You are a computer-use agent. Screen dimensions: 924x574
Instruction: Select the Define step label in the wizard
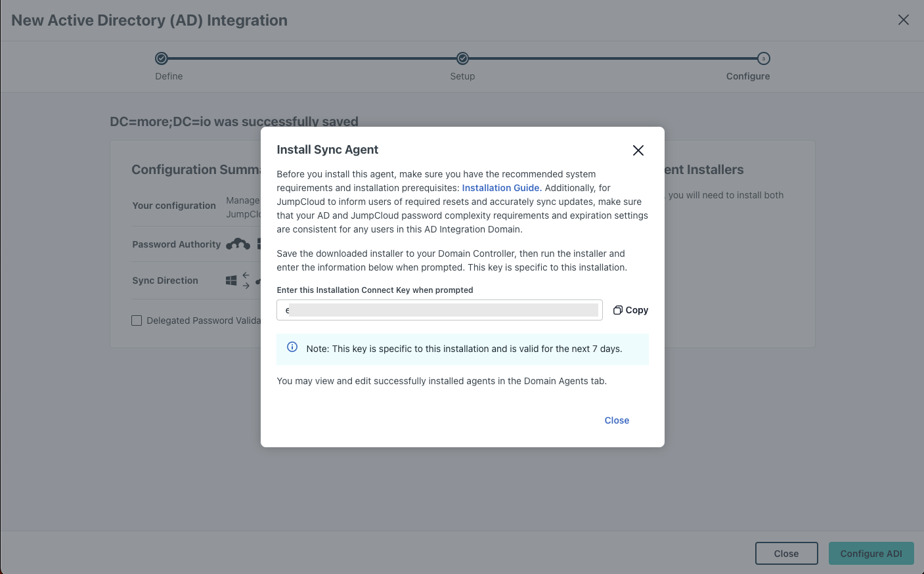tap(169, 76)
